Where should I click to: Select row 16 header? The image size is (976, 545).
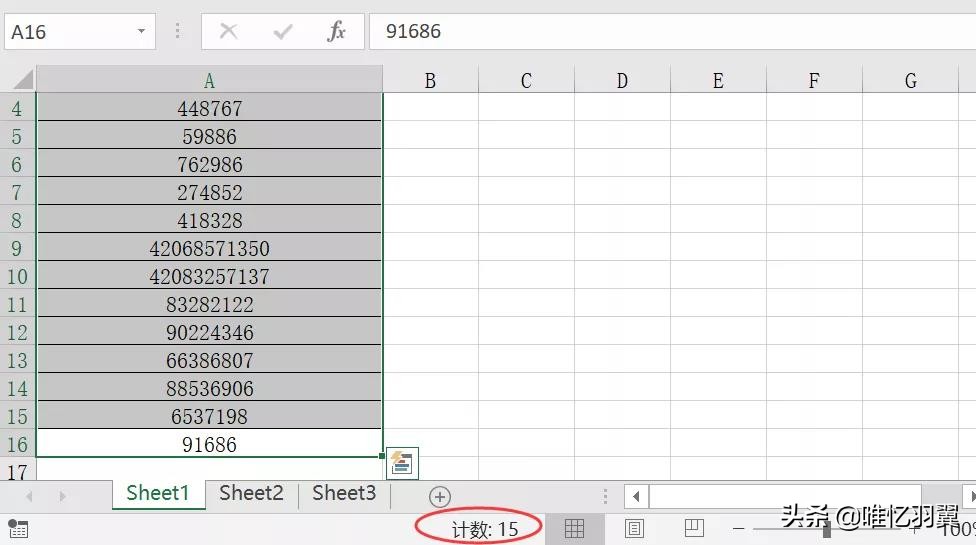click(17, 444)
